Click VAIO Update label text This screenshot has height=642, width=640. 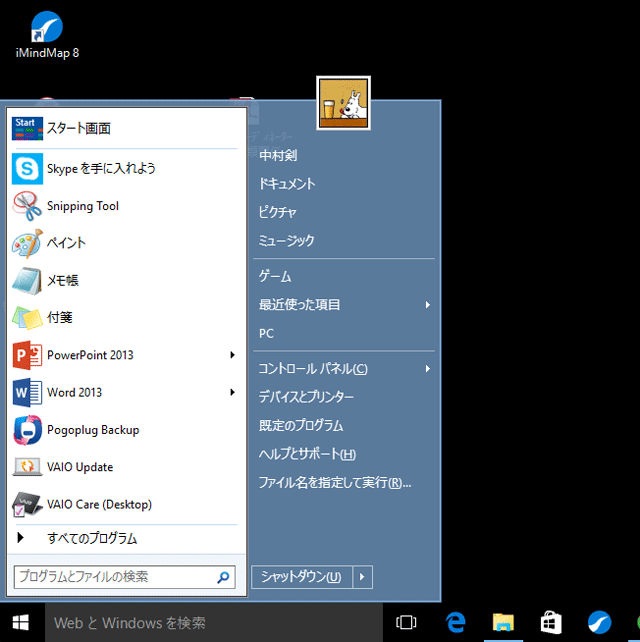pos(80,467)
